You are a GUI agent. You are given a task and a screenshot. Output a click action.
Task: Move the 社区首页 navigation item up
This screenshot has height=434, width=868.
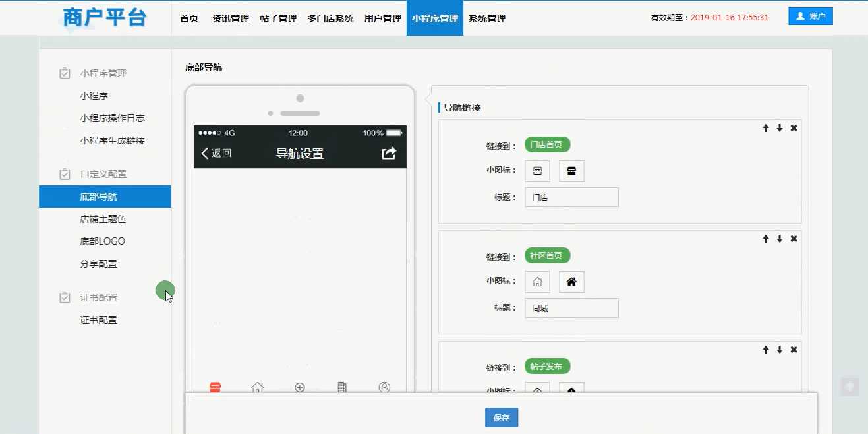[766, 239]
